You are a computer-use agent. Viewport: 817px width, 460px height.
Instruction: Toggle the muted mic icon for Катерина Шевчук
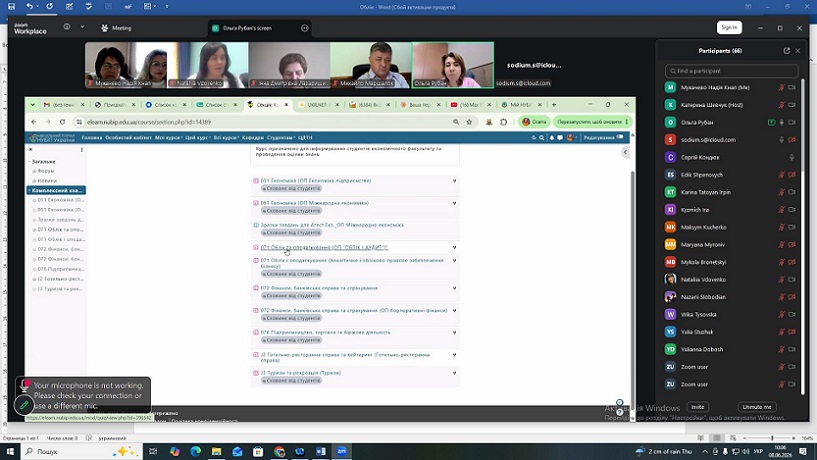tap(782, 105)
